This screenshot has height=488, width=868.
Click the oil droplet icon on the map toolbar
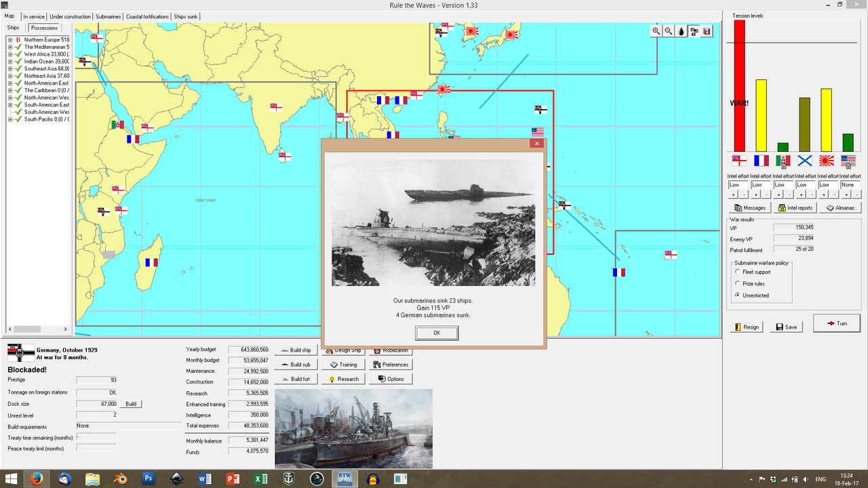point(681,30)
